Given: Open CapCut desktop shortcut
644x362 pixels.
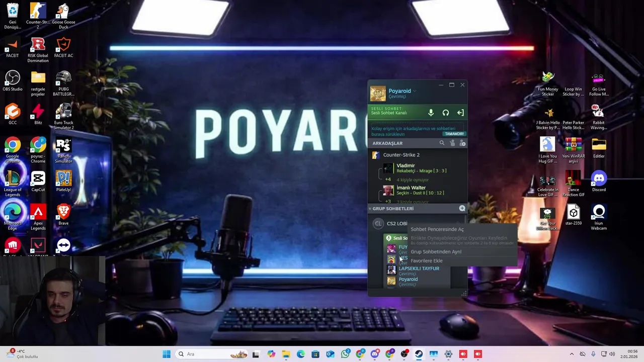Looking at the screenshot, I should 38,182.
